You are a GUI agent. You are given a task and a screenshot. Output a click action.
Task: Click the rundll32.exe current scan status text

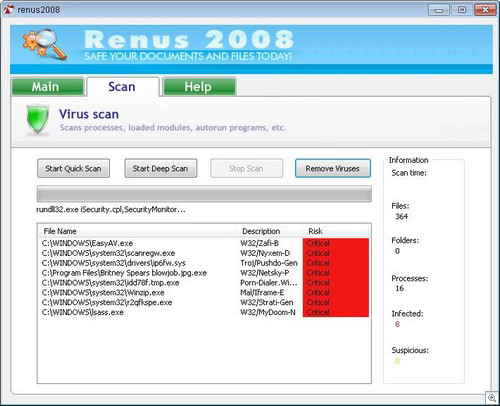(x=111, y=210)
